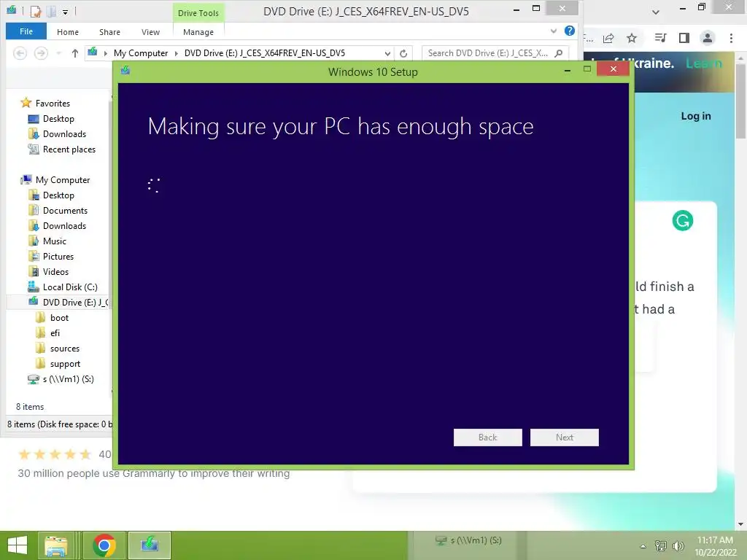Switch to the Home ribbon tab
747x560 pixels.
click(68, 32)
